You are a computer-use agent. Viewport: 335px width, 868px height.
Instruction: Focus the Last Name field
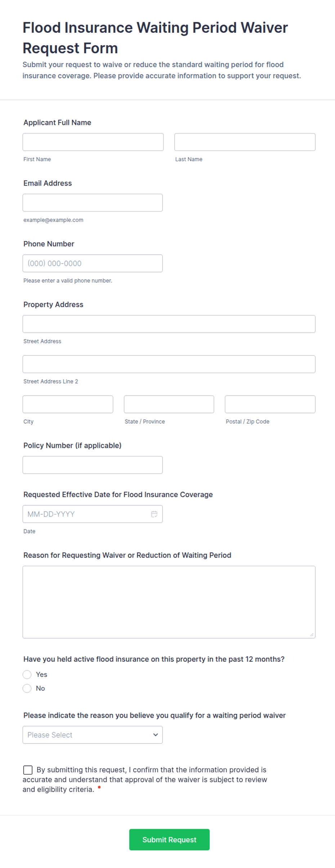click(x=245, y=142)
